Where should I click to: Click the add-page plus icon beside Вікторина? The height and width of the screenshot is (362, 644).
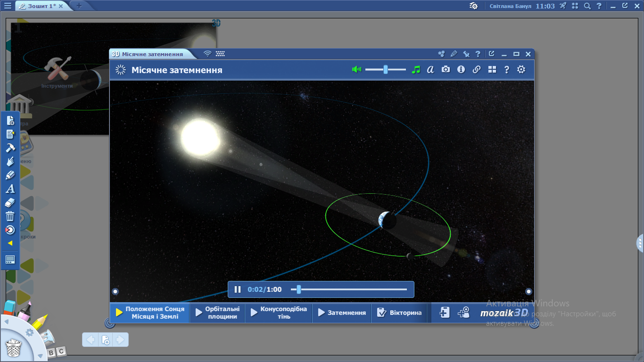pyautogui.click(x=445, y=313)
